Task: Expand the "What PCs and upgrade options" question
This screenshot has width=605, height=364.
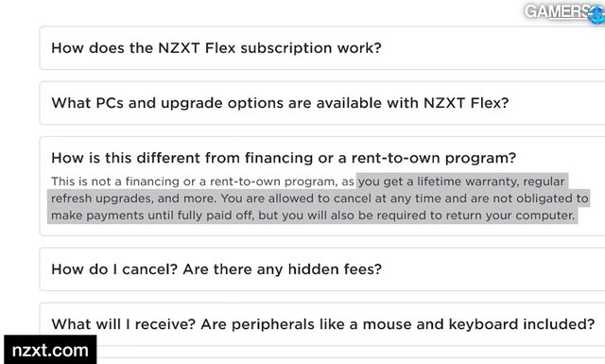Action: (x=322, y=103)
